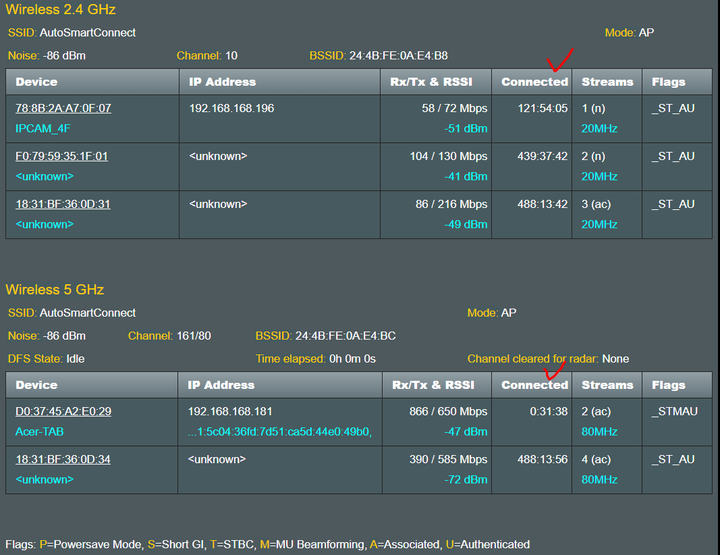Image resolution: width=720 pixels, height=555 pixels.
Task: Click the Wireless 2.4 GHz section heading
Action: 61,9
